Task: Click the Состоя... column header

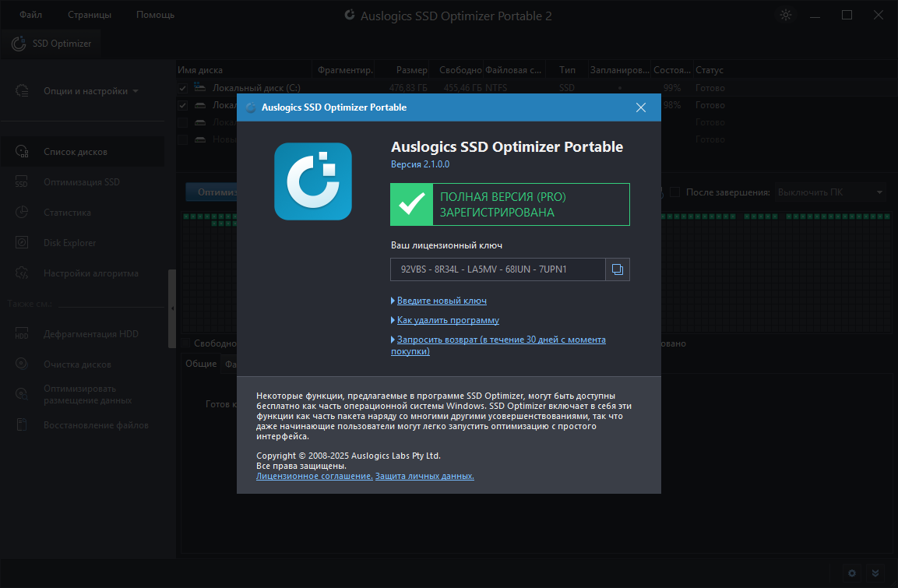Action: (x=672, y=70)
